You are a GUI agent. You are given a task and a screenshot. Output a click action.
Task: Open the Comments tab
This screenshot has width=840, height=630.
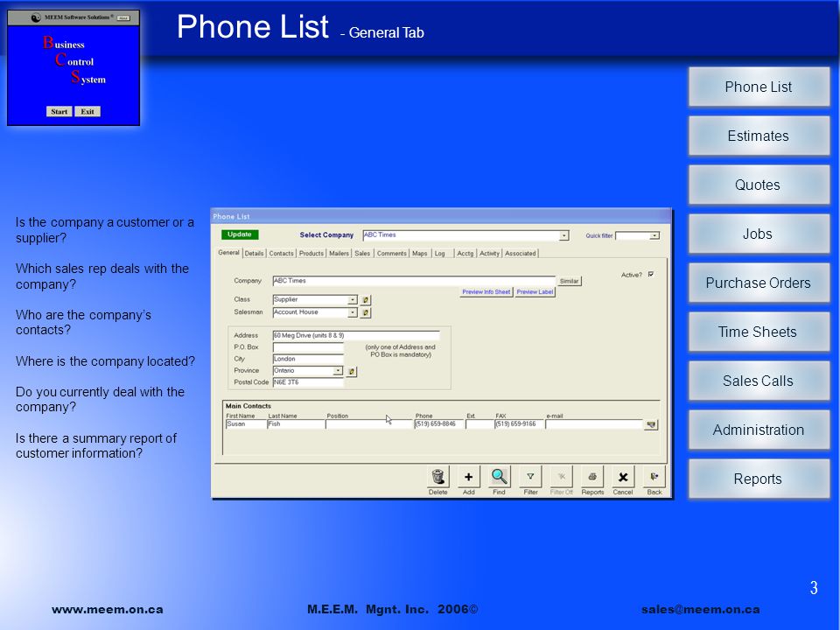[392, 254]
